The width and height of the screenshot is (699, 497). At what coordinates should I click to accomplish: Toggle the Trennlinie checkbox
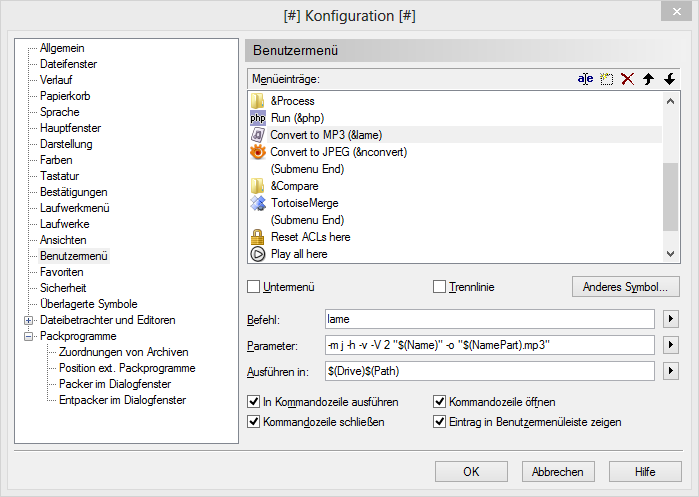(439, 287)
